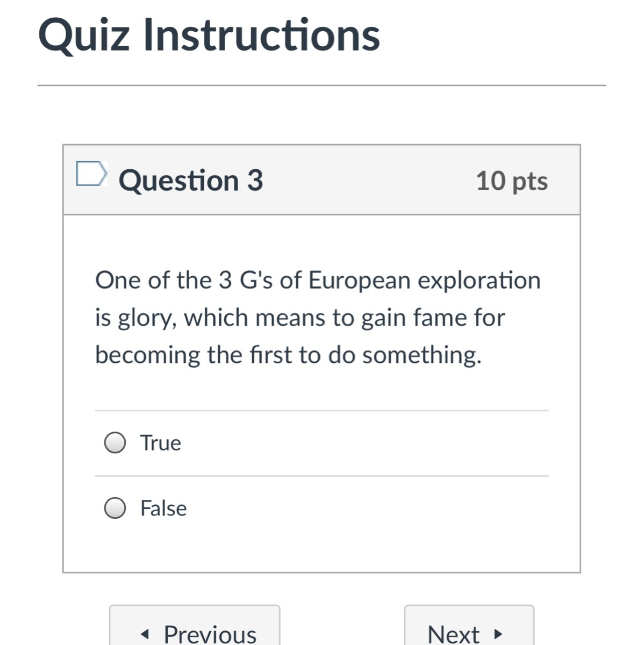Click the right arrow on Next
644x645 pixels.
498,634
